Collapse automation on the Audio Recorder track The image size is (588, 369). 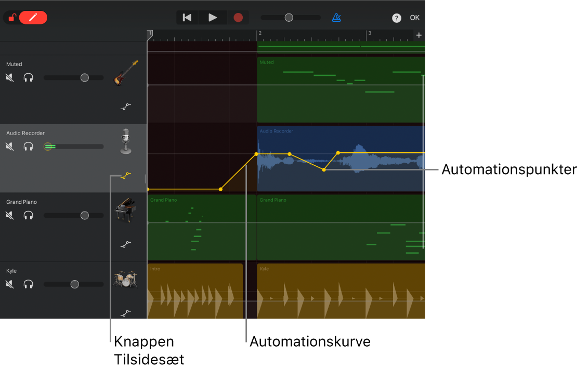pos(125,176)
